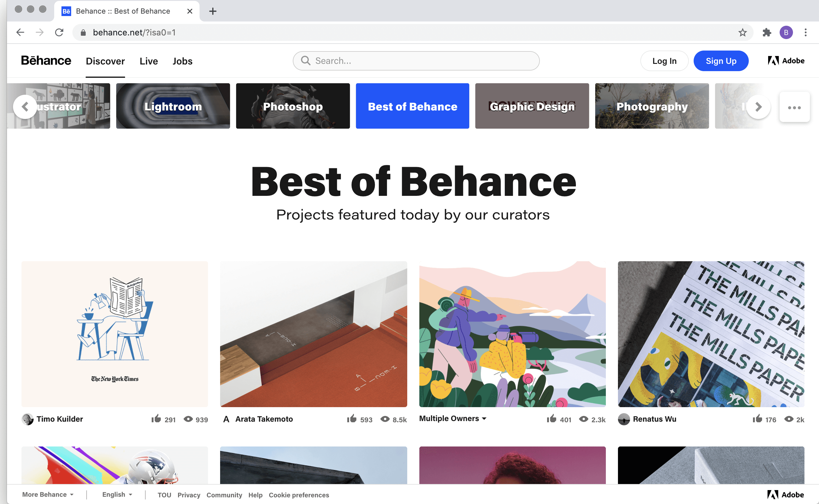This screenshot has height=504, width=819.
Task: Click the thumbs-up icon beside 593
Action: pyautogui.click(x=352, y=419)
